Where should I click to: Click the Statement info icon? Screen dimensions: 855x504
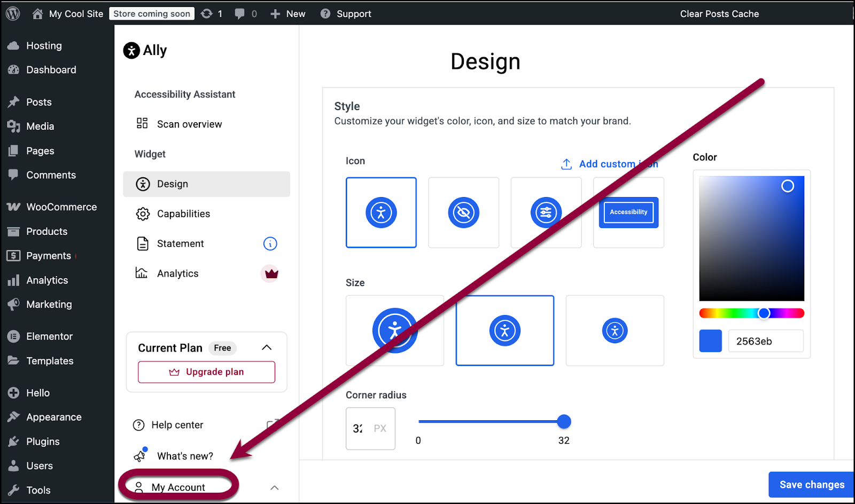tap(270, 244)
